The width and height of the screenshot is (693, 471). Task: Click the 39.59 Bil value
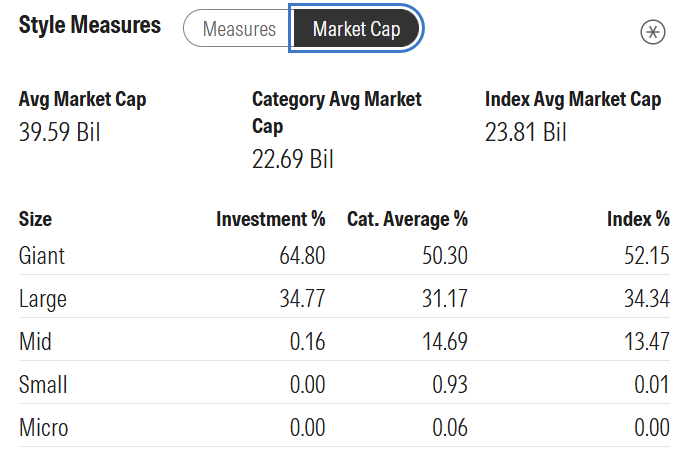tap(60, 132)
